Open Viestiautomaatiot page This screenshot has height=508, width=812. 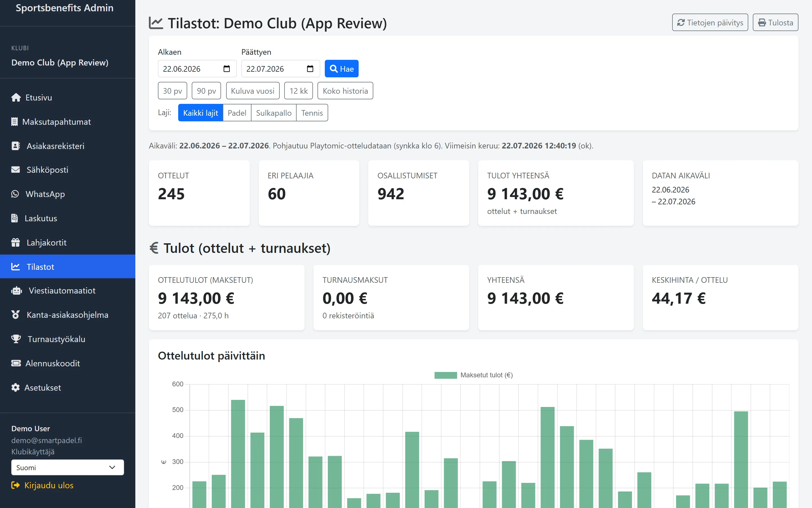tap(67, 291)
